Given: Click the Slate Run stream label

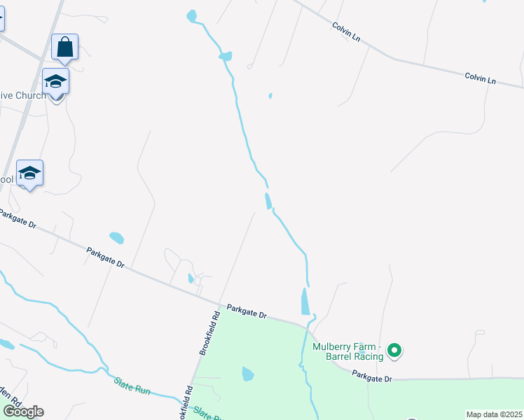Looking at the screenshot, I should [132, 386].
